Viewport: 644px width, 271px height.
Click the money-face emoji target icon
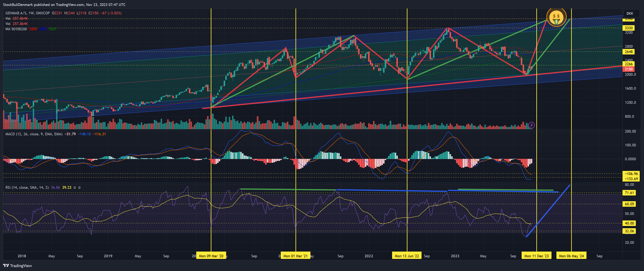556,17
